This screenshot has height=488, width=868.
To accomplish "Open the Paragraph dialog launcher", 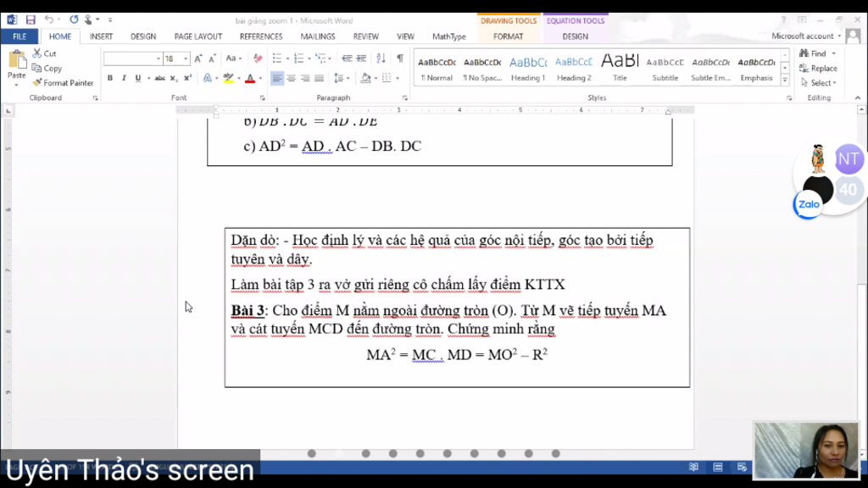I will [405, 98].
